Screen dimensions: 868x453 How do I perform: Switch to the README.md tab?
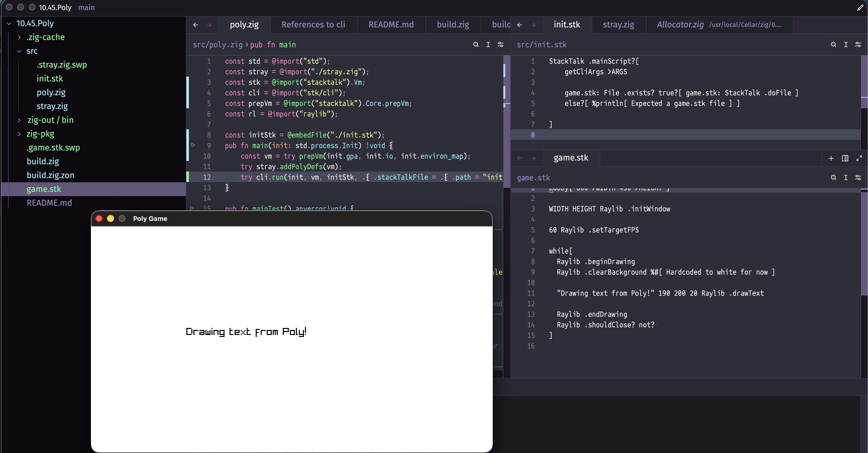[x=391, y=25]
